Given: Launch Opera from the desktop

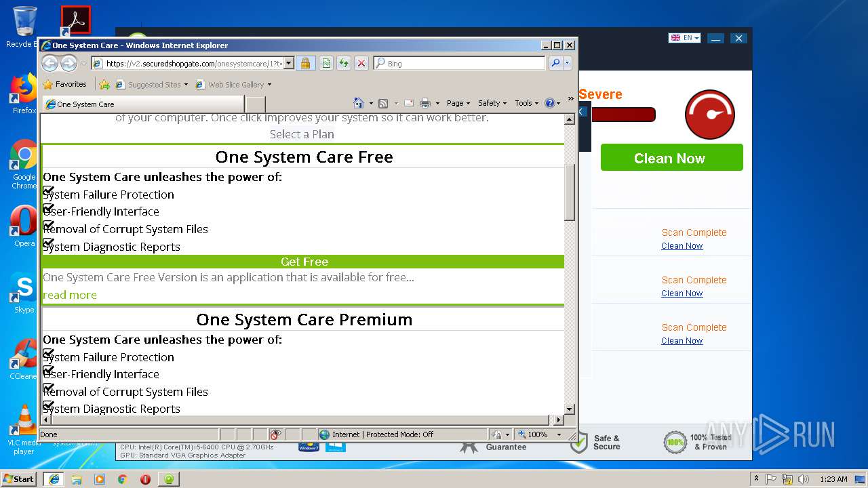Looking at the screenshot, I should click(24, 226).
